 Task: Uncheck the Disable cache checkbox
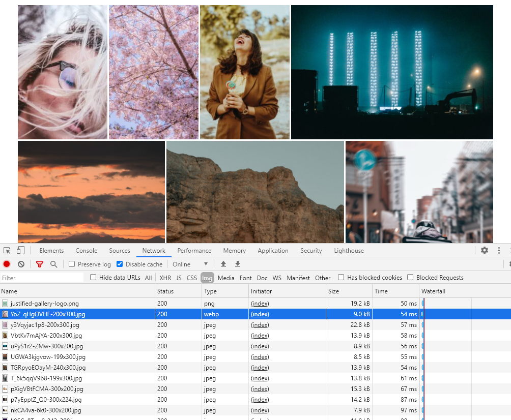click(120, 264)
